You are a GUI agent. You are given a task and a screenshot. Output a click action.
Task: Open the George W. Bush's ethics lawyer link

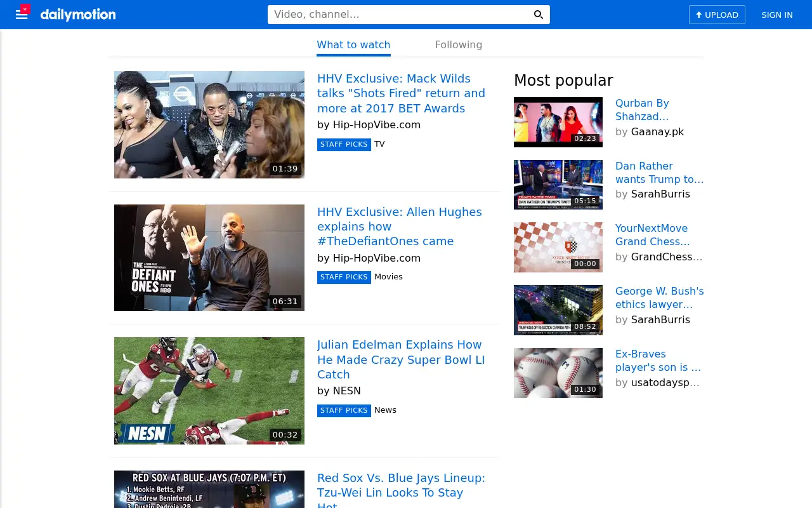[x=660, y=298]
